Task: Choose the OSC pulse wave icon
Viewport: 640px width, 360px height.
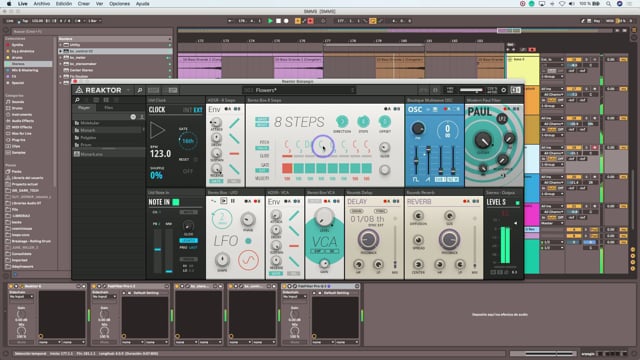Action: click(416, 180)
